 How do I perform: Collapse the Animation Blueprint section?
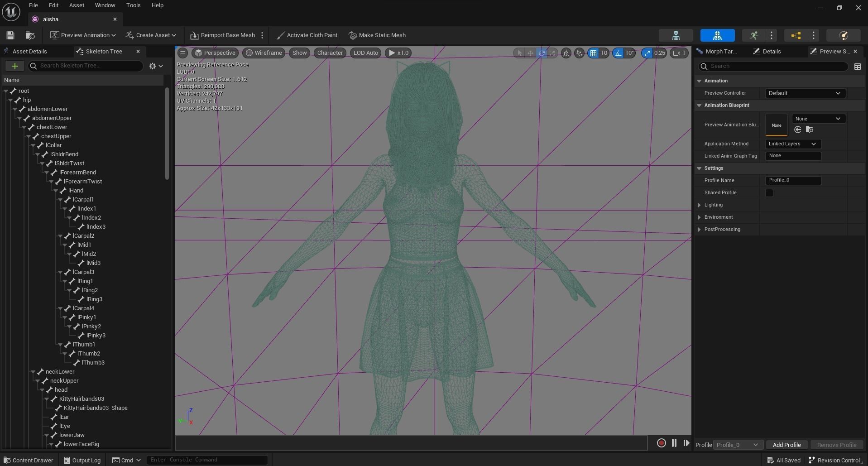699,106
